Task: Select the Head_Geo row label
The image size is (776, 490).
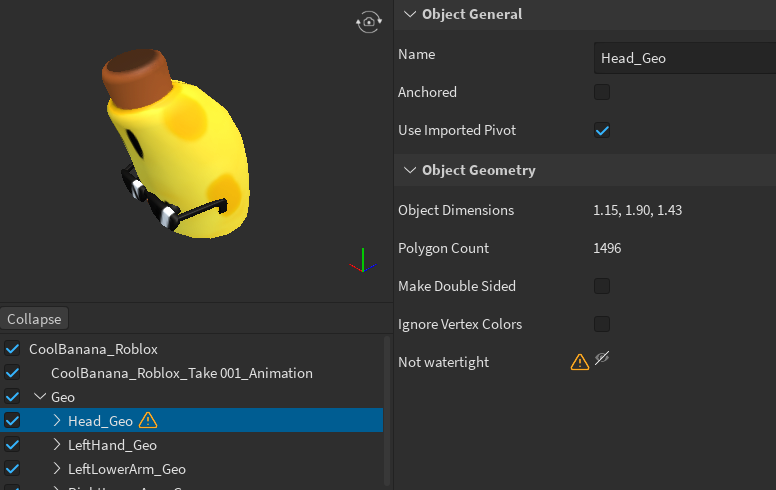Action: click(x=100, y=421)
